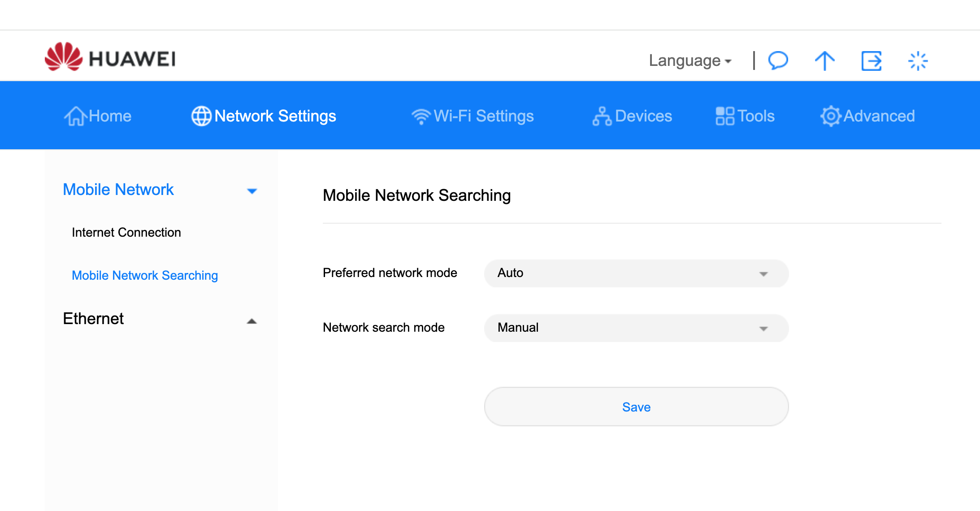Click the Wi-Fi signal icon

pos(421,116)
